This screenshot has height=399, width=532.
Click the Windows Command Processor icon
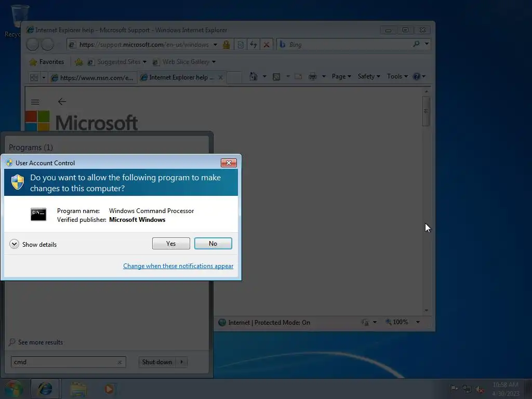coord(38,215)
